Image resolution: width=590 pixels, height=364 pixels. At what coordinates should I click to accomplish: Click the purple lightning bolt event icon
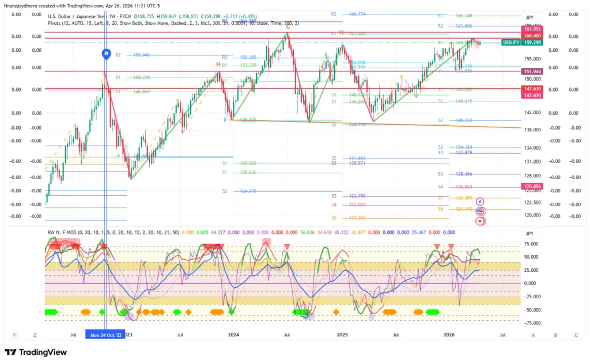click(480, 203)
